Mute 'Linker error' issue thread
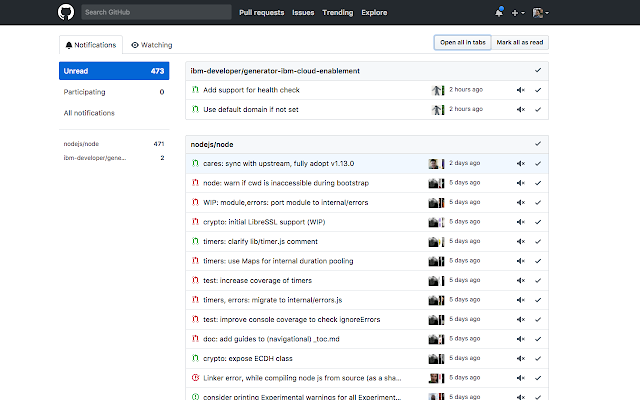 pos(520,378)
